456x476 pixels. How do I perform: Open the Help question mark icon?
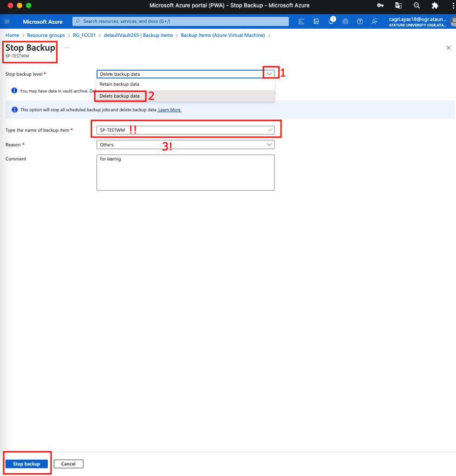[360, 22]
